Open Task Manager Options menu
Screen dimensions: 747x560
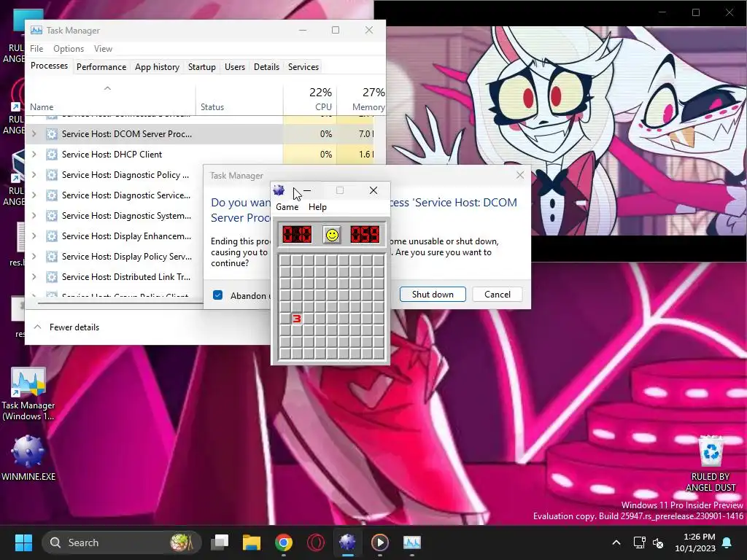[68, 49]
